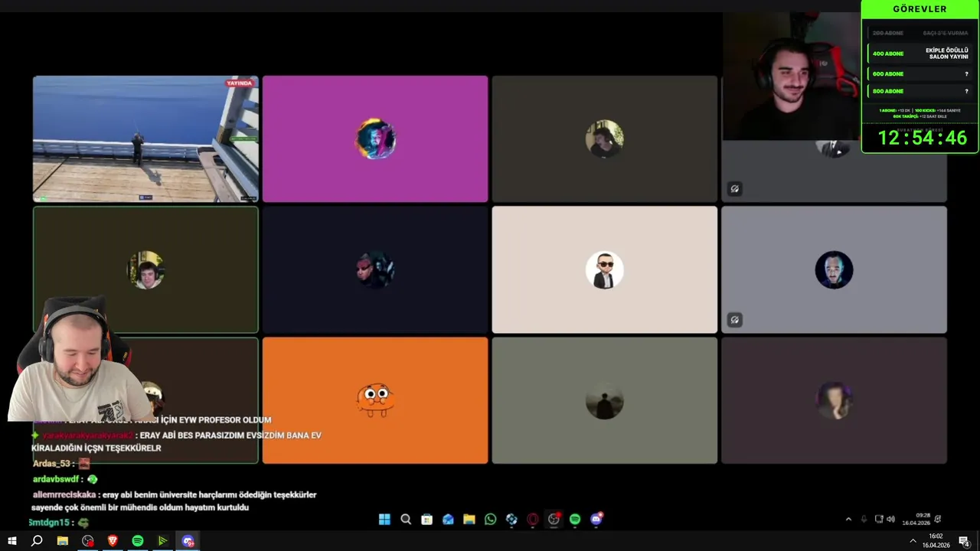
Task: Click network tray icon in shared screen
Action: (879, 519)
